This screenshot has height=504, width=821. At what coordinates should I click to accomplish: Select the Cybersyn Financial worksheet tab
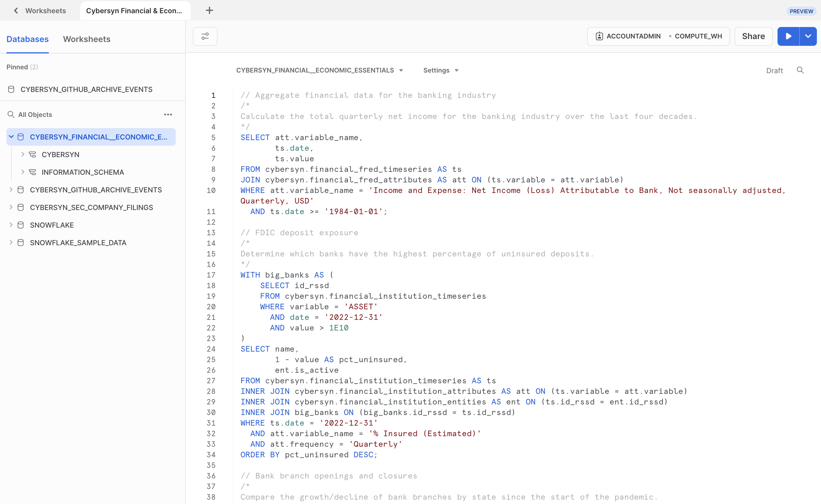pos(135,10)
